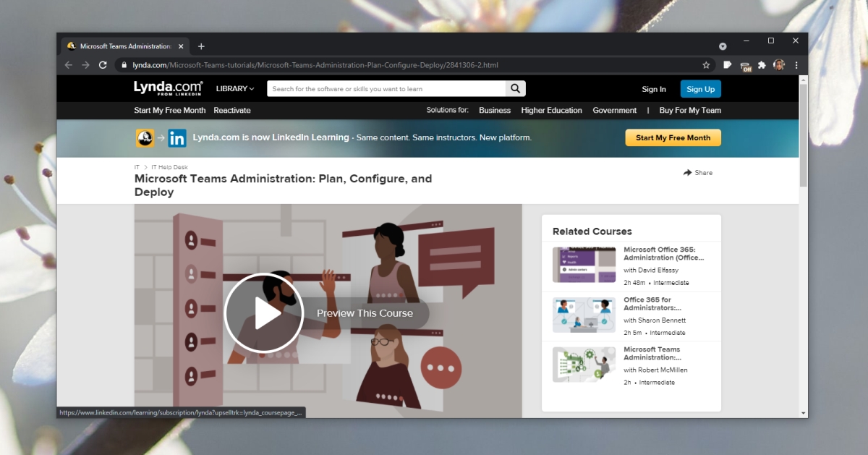This screenshot has height=455, width=868.
Task: Open the Government solutions link
Action: pyautogui.click(x=615, y=111)
